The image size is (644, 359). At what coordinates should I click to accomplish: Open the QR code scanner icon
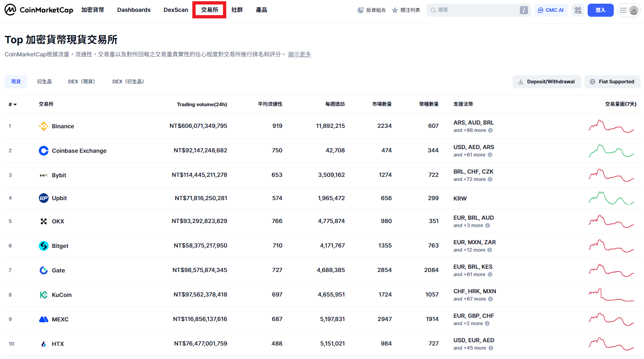click(577, 10)
